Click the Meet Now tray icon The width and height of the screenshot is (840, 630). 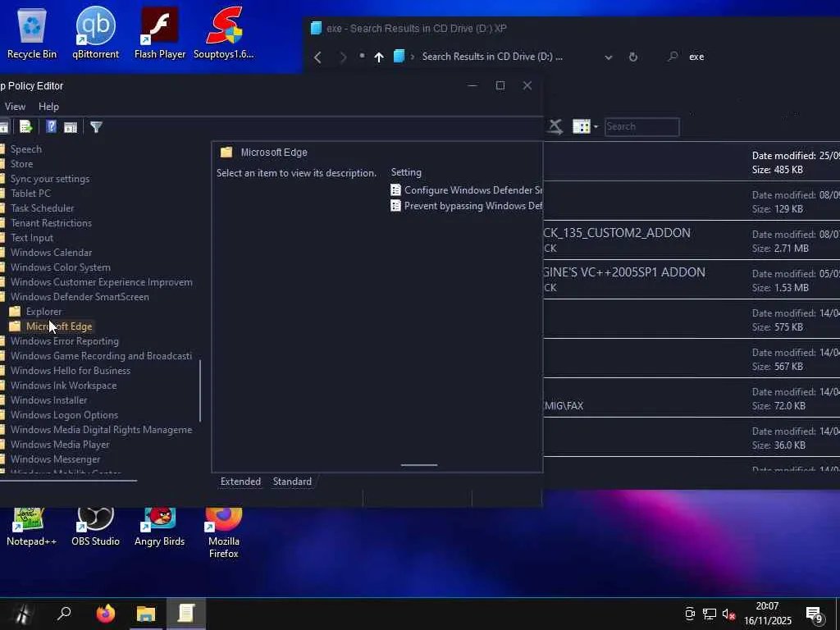tap(690, 614)
